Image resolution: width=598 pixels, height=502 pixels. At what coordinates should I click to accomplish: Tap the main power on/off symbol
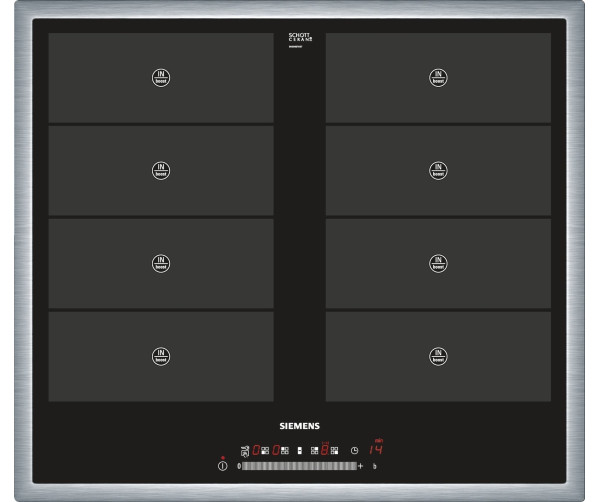[x=223, y=466]
